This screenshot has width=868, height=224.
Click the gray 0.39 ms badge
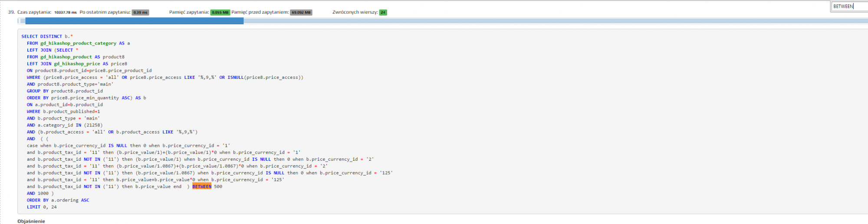(x=140, y=13)
